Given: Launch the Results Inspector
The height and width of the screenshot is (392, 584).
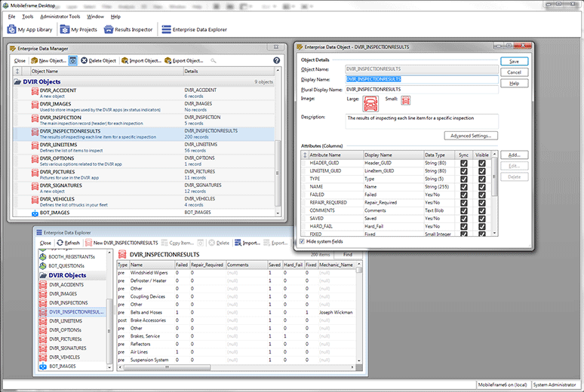Looking at the screenshot, I should pyautogui.click(x=128, y=29).
